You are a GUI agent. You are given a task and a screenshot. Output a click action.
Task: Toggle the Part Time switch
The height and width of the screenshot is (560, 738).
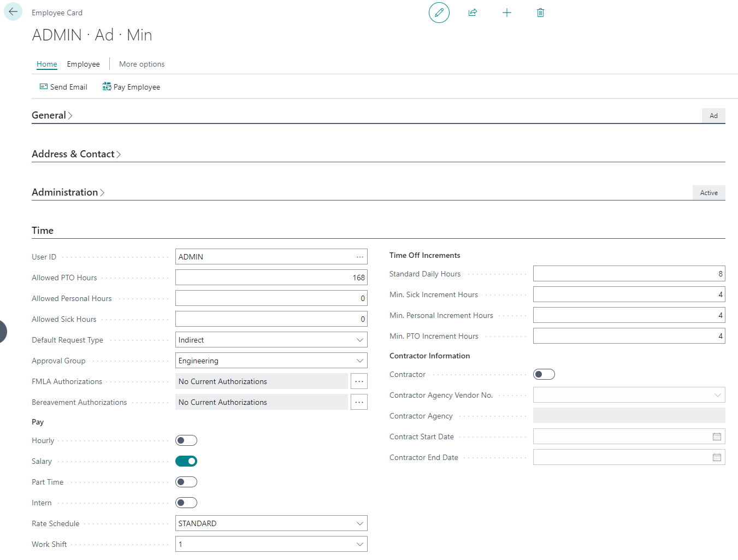click(x=186, y=481)
